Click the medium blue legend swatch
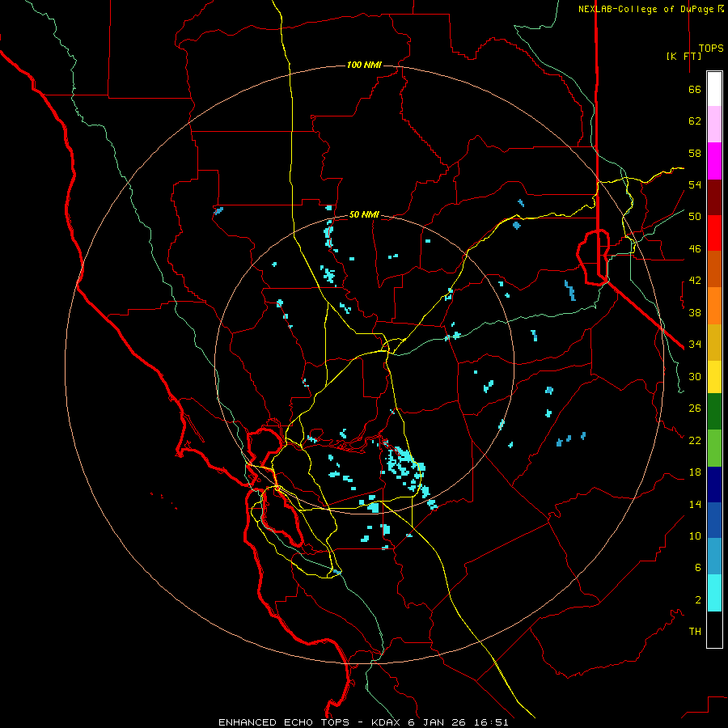The height and width of the screenshot is (728, 728). pos(714,520)
